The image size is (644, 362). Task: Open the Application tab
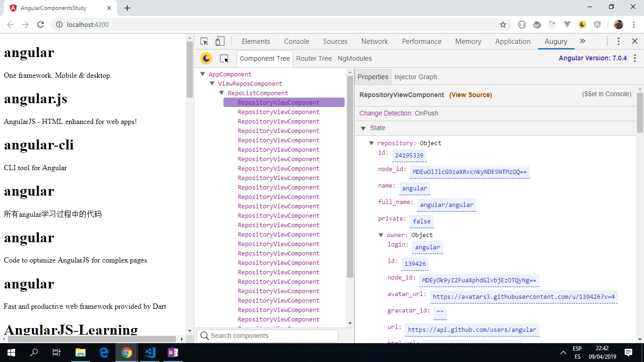tap(513, 41)
